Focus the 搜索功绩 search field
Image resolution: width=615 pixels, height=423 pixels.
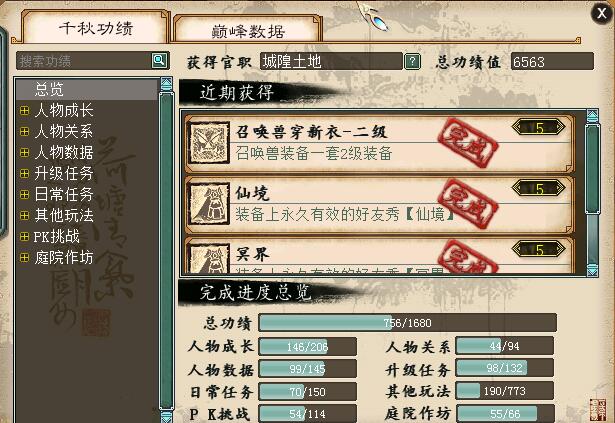pyautogui.click(x=84, y=61)
